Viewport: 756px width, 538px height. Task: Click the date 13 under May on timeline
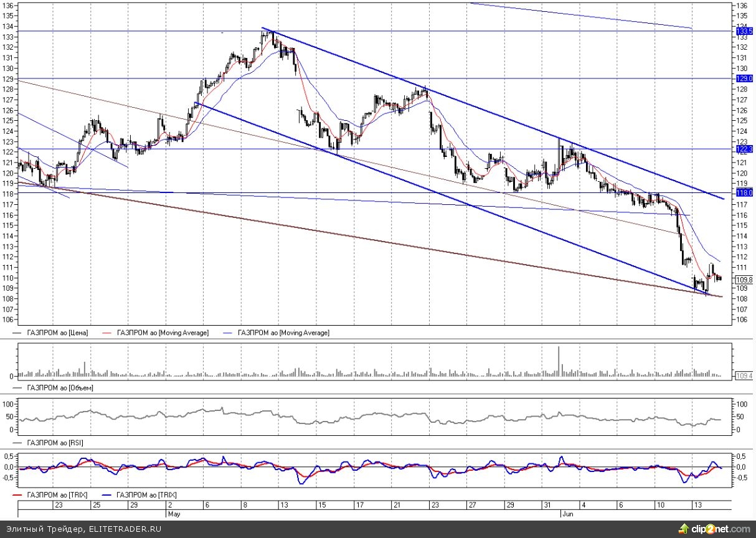(283, 505)
